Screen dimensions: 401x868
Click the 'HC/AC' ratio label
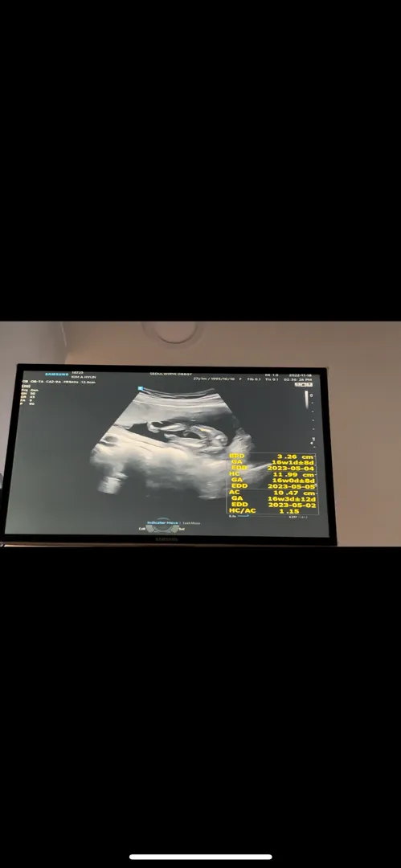(x=242, y=510)
